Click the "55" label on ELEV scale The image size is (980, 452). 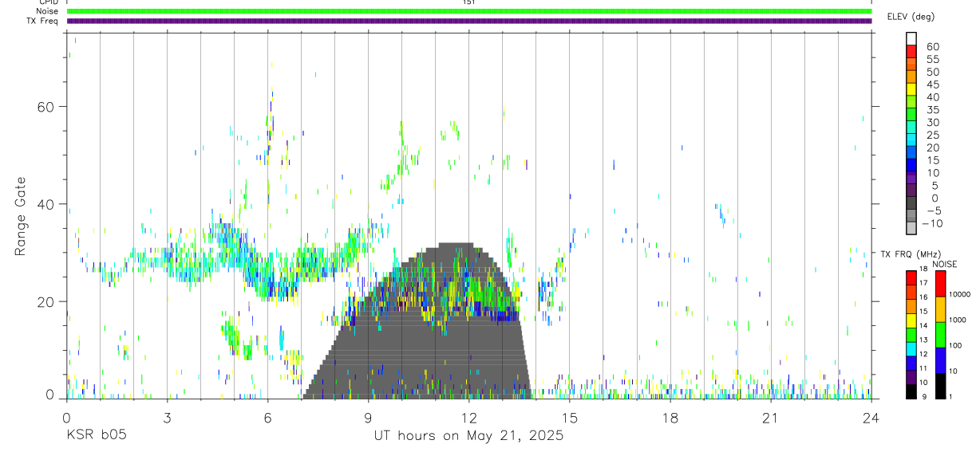click(932, 60)
